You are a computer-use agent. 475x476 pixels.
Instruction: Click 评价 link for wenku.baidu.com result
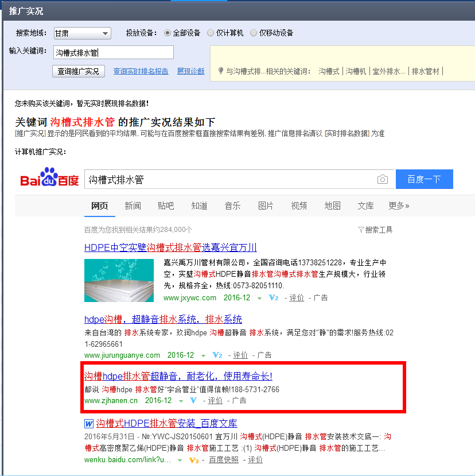(255, 460)
